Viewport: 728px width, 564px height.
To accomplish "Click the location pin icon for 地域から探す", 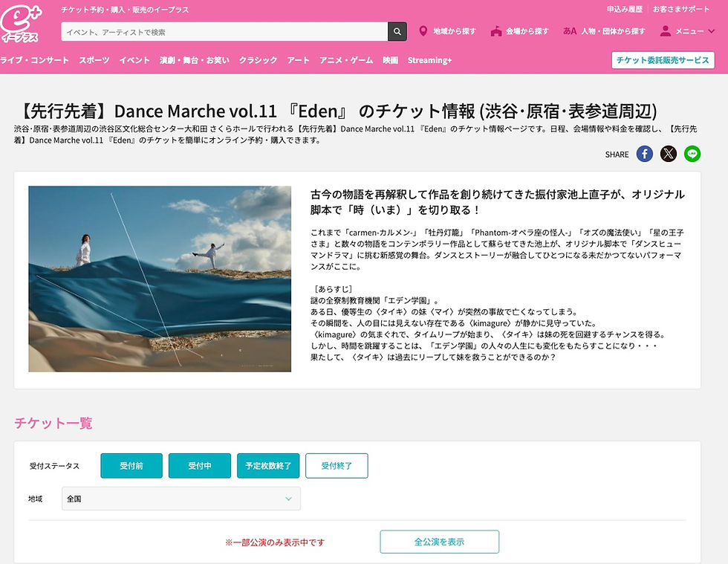I will [x=423, y=31].
